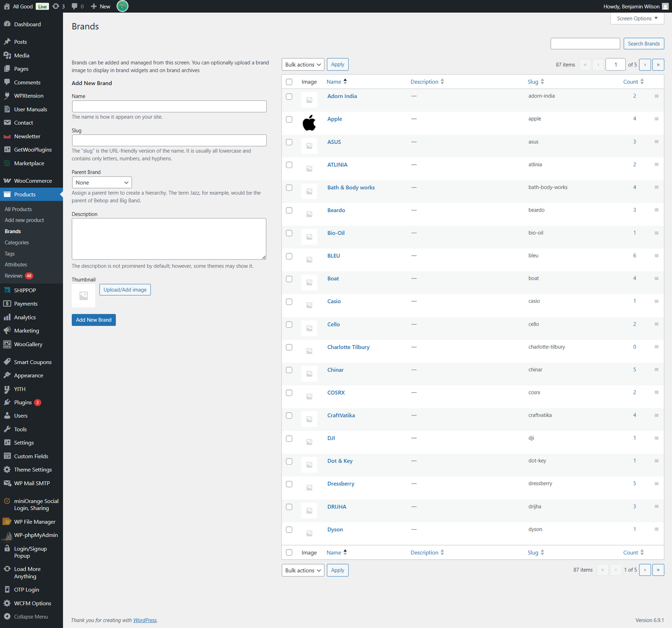Click the Name column sort arrows in header

[x=345, y=81]
